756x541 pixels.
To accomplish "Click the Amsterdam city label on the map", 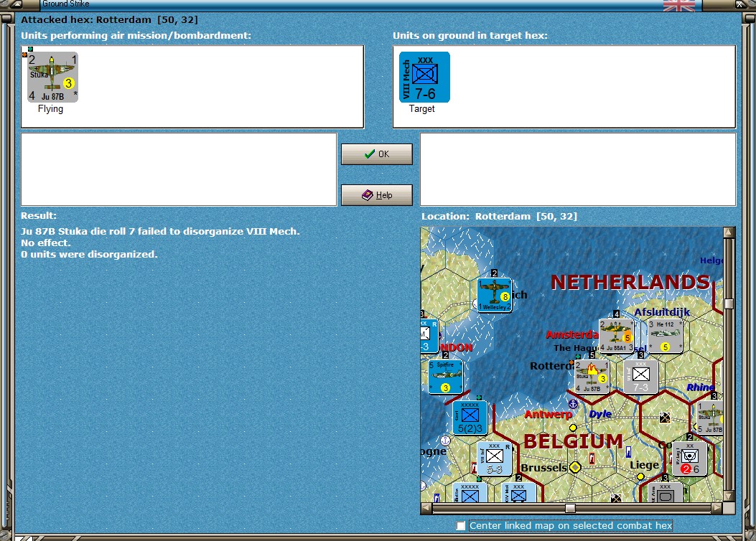I will point(572,334).
